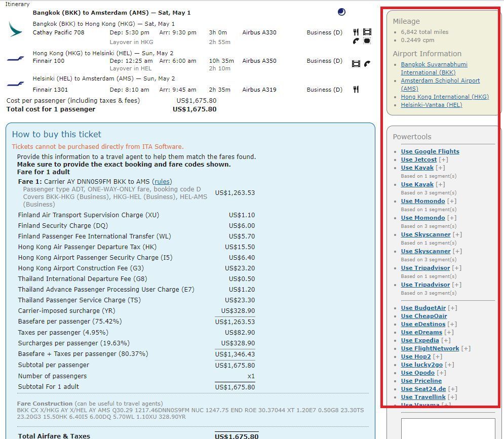Open Helsinki-Vantaa (HEL) airport link
504x439 pixels.
[x=432, y=105]
